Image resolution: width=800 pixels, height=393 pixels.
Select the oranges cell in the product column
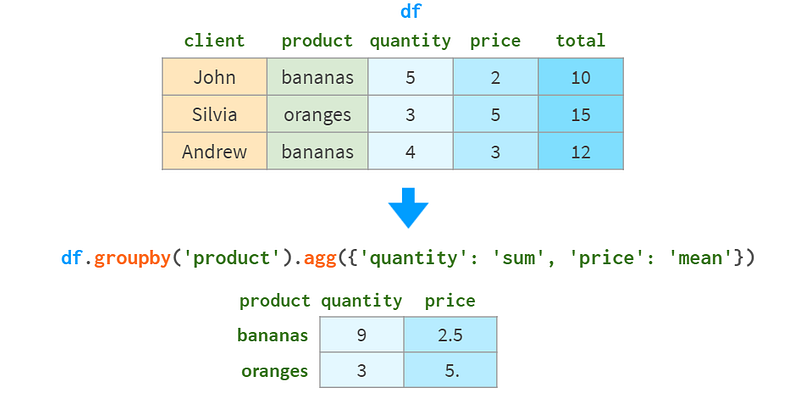click(x=317, y=114)
